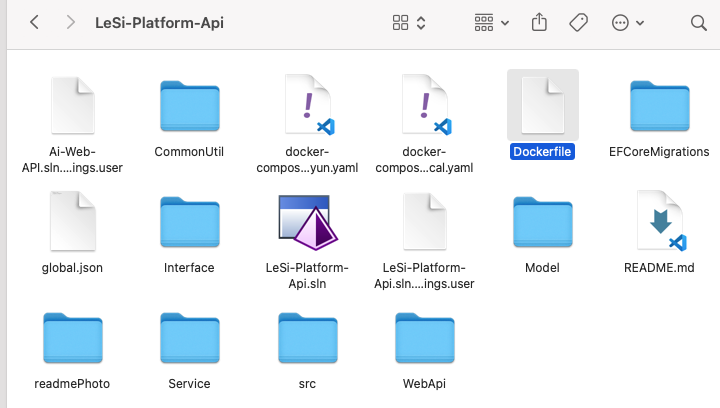This screenshot has width=720, height=408.
Task: Select the src folder icon
Action: point(308,338)
